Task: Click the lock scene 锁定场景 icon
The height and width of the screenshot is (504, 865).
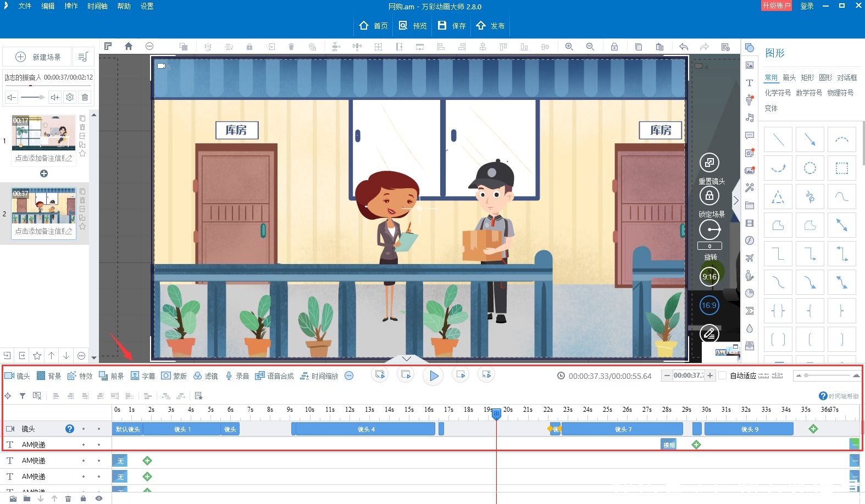Action: [x=709, y=195]
